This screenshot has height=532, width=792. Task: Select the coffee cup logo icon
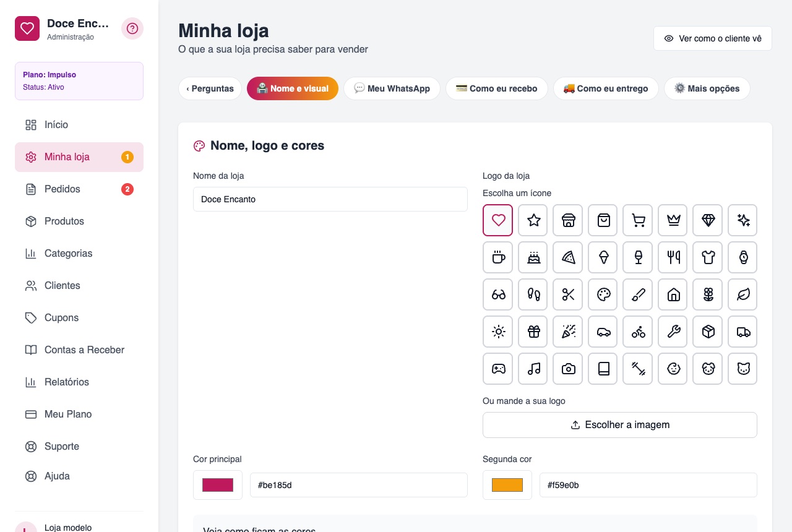(x=498, y=257)
